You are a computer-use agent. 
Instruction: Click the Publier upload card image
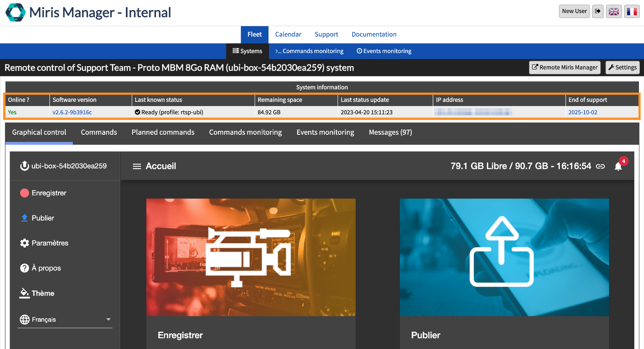[504, 257]
